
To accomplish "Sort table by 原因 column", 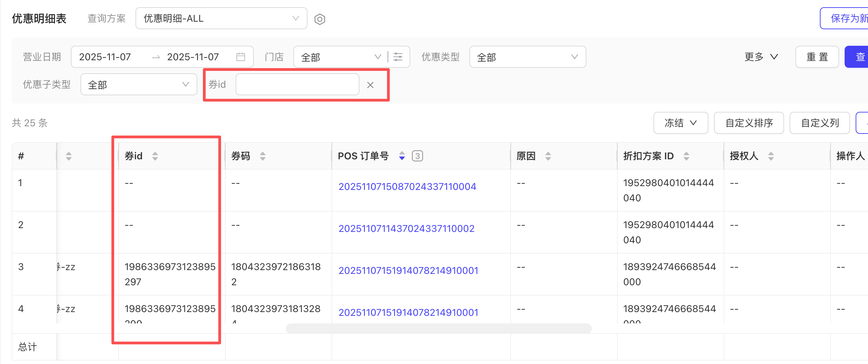I will click(548, 156).
